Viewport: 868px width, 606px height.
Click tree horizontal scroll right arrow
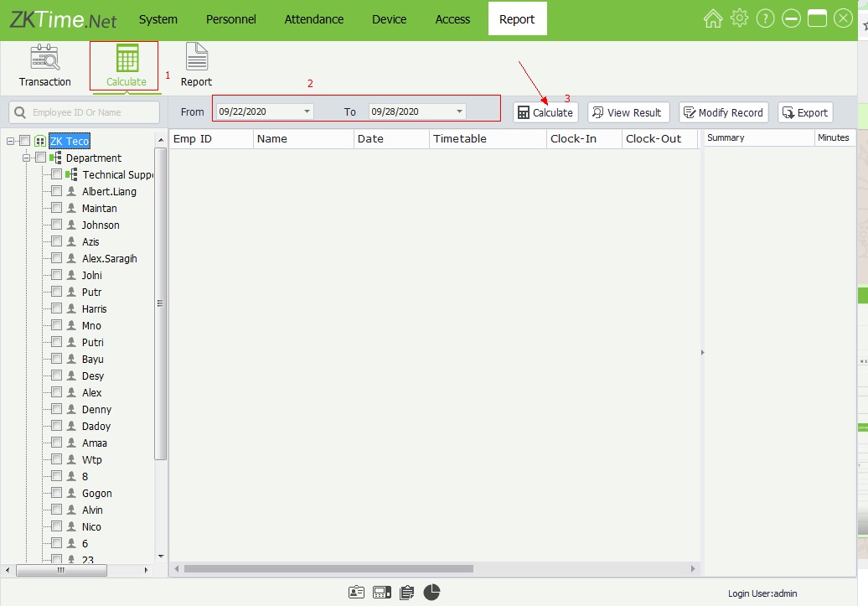pos(146,570)
